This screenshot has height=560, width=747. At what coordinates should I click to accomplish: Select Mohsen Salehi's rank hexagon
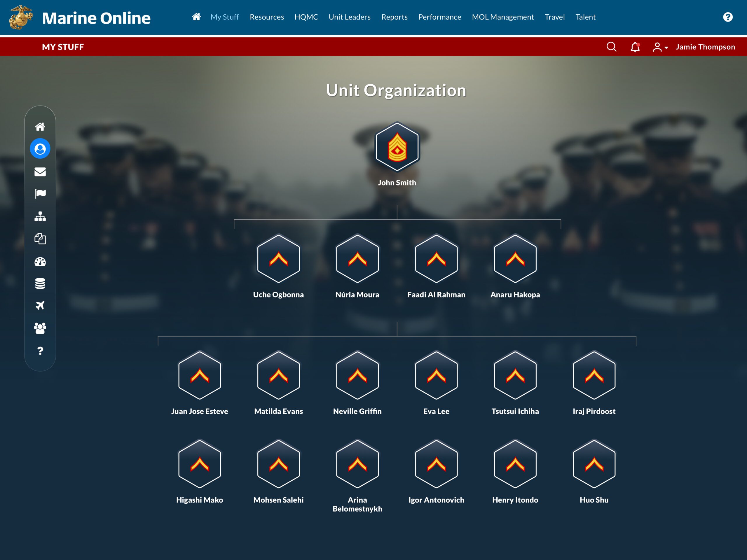(x=279, y=464)
